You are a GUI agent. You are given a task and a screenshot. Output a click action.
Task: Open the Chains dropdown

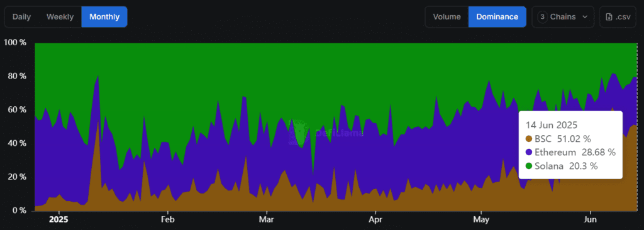pyautogui.click(x=563, y=17)
